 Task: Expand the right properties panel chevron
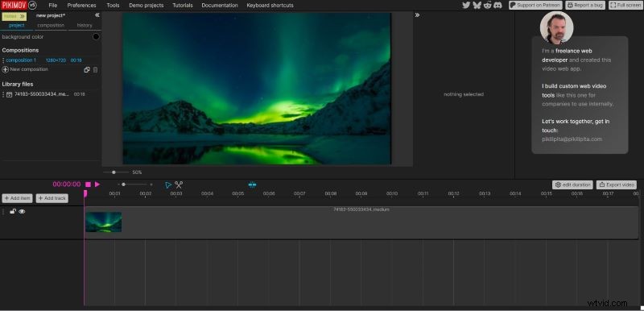417,15
